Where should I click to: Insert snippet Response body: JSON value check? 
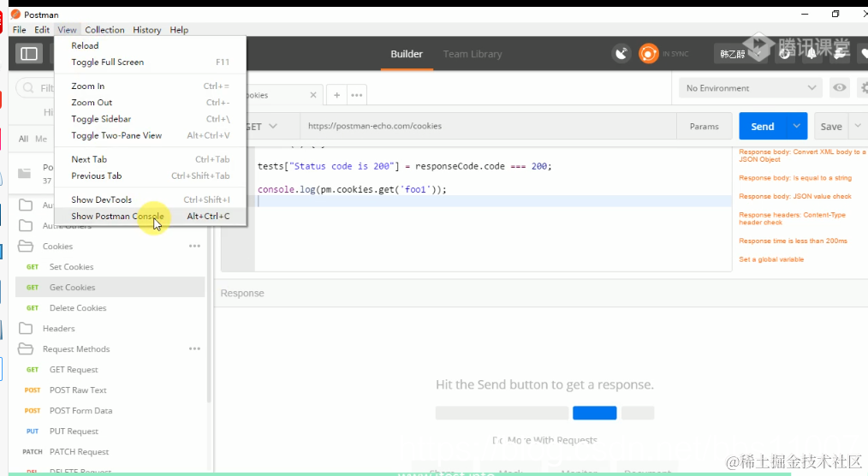795,197
